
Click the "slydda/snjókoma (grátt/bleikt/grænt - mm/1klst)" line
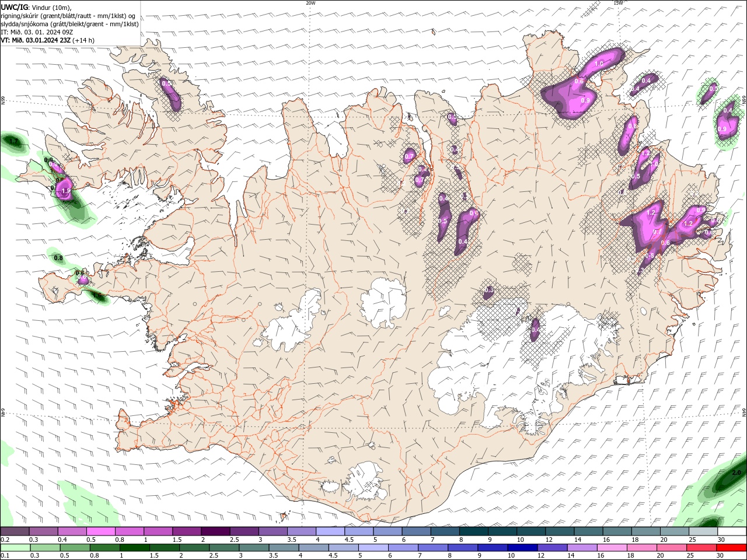69,24
